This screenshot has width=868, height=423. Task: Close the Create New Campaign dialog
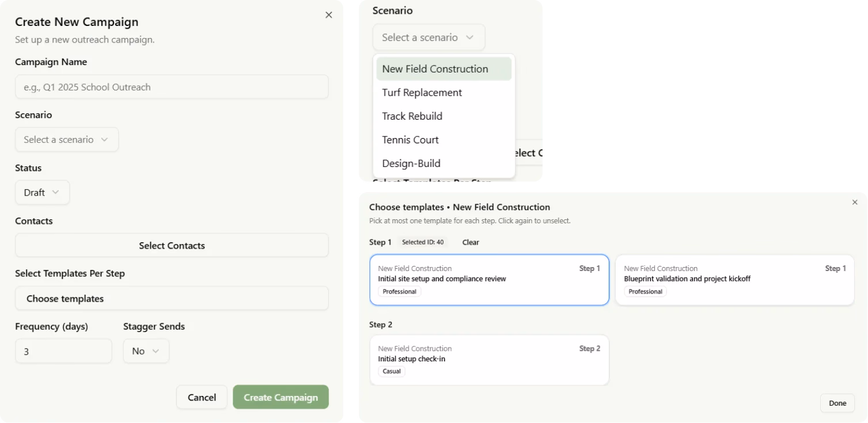[x=328, y=15]
